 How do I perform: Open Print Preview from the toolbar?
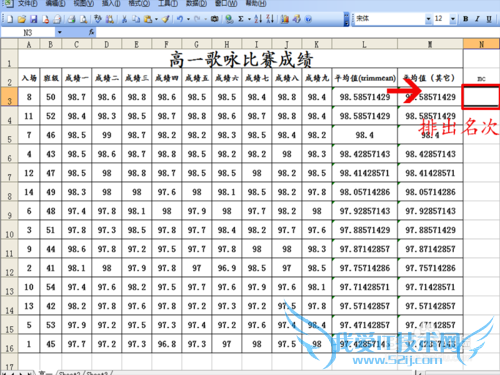coord(83,19)
